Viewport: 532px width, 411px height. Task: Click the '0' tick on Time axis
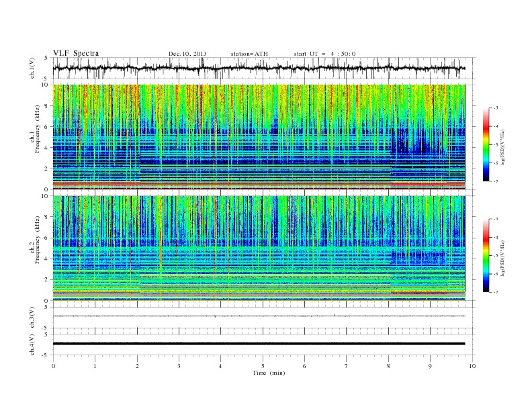click(53, 366)
